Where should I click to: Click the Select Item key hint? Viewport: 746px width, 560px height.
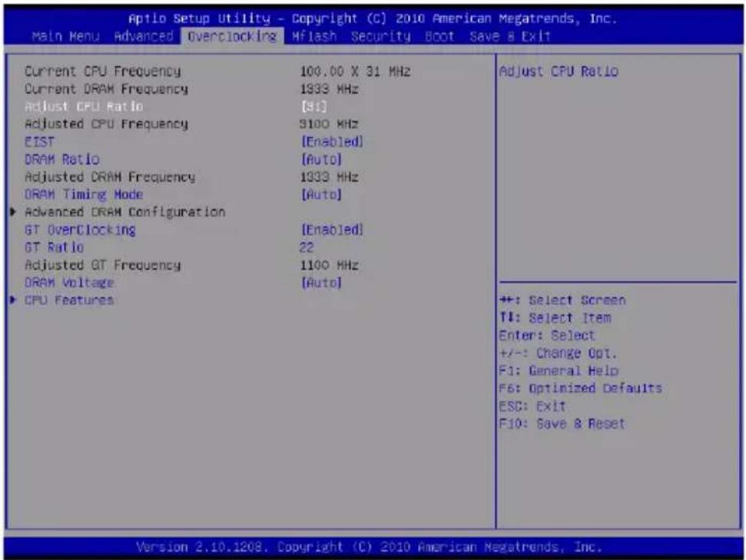pos(555,318)
